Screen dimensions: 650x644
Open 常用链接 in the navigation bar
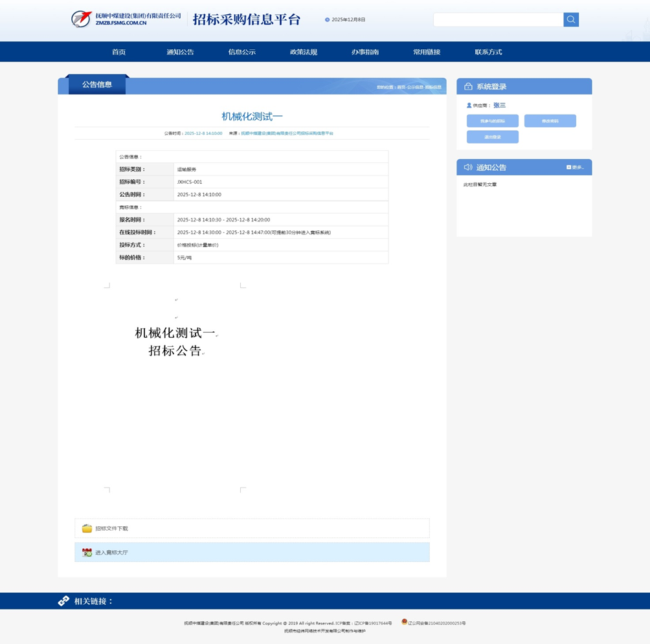point(427,52)
